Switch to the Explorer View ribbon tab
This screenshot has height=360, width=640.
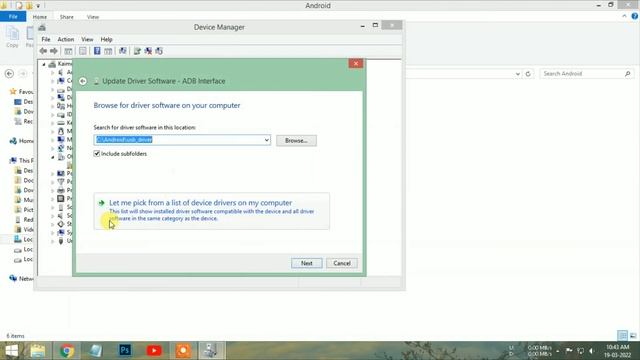(93, 17)
